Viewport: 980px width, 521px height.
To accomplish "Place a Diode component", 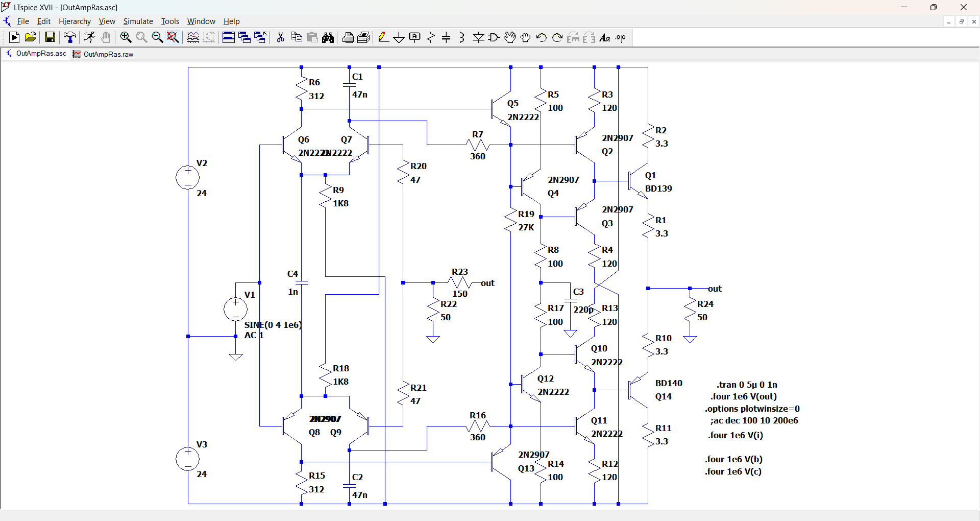I will (x=478, y=37).
